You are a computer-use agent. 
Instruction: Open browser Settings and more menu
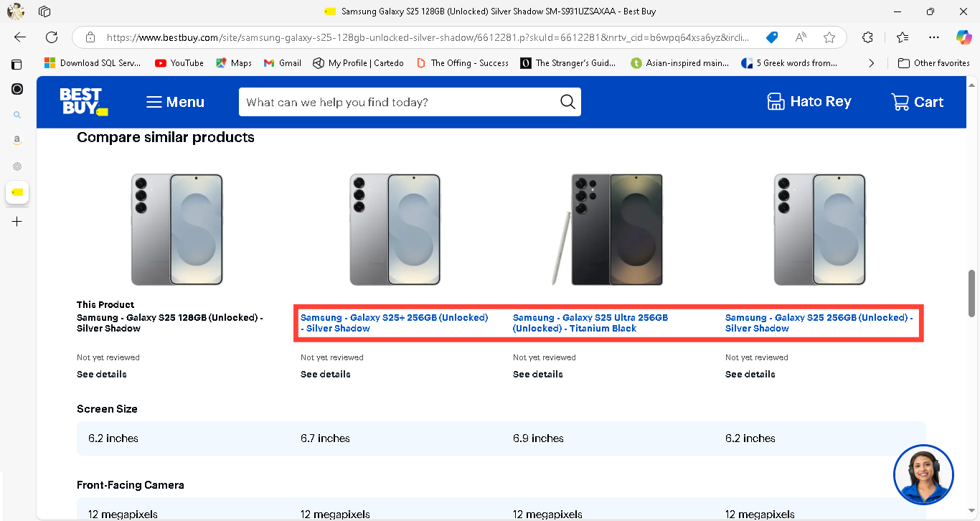pyautogui.click(x=933, y=37)
